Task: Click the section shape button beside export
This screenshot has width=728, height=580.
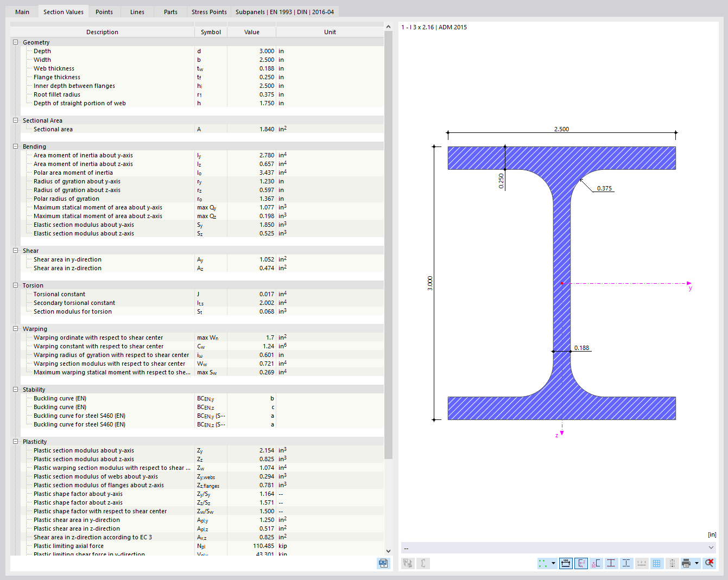Action: (423, 563)
